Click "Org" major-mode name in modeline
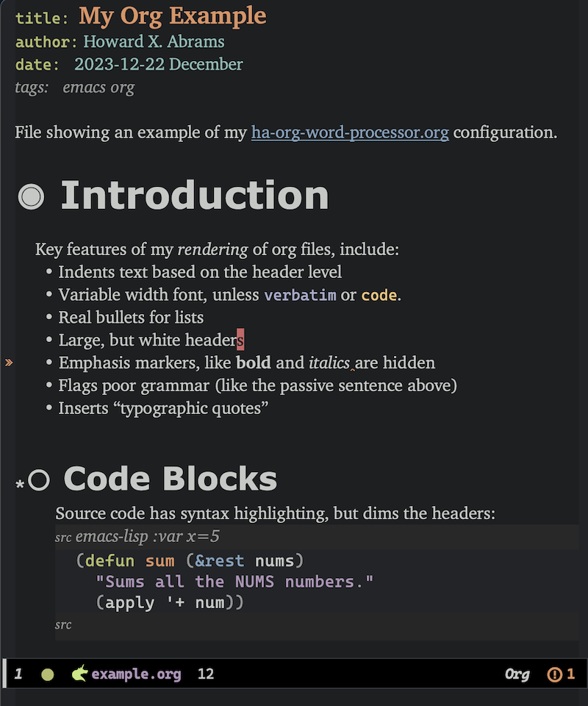The height and width of the screenshot is (706, 588). click(x=517, y=674)
